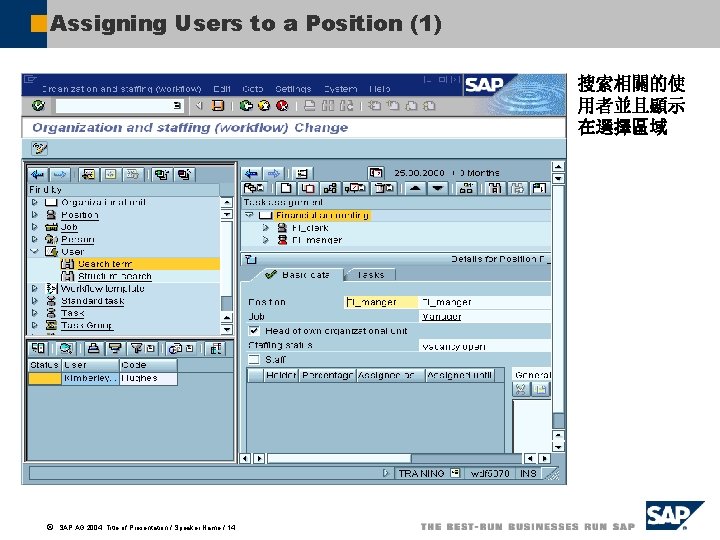Viewport: 720px width, 540px height.
Task: Click the details pane horizontal scrollbar
Action: (x=339, y=458)
